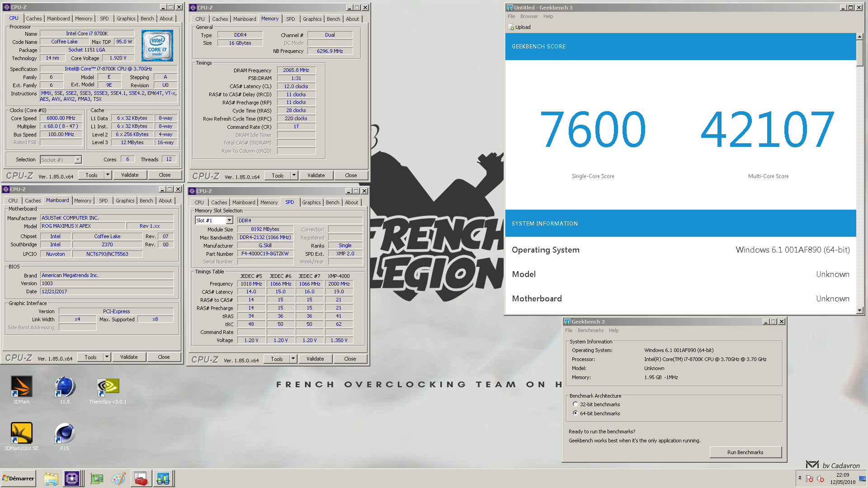Screen dimensions: 868x488
Task: Click the Part Number F4-4000C19-8GTZKW field
Action: 265,254
